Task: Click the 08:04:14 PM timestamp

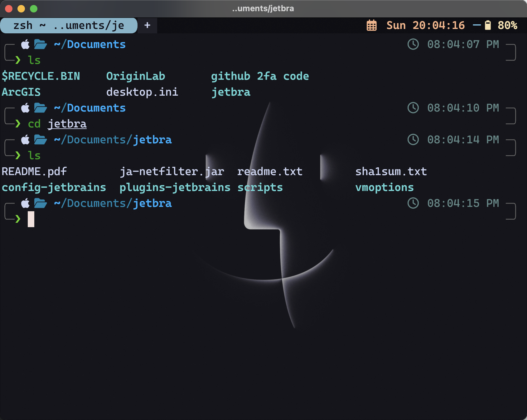Action: click(x=463, y=140)
